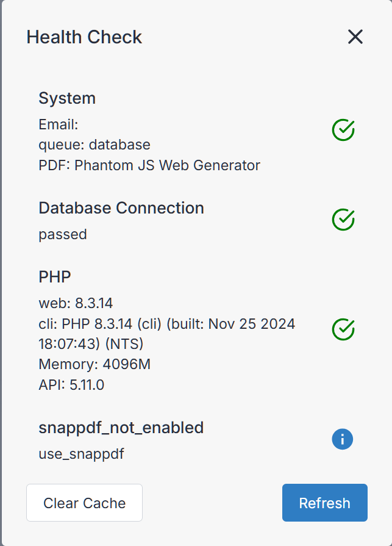Click the cli: PHP 8.3.14 build text
Screen dimensions: 392x546
(167, 334)
